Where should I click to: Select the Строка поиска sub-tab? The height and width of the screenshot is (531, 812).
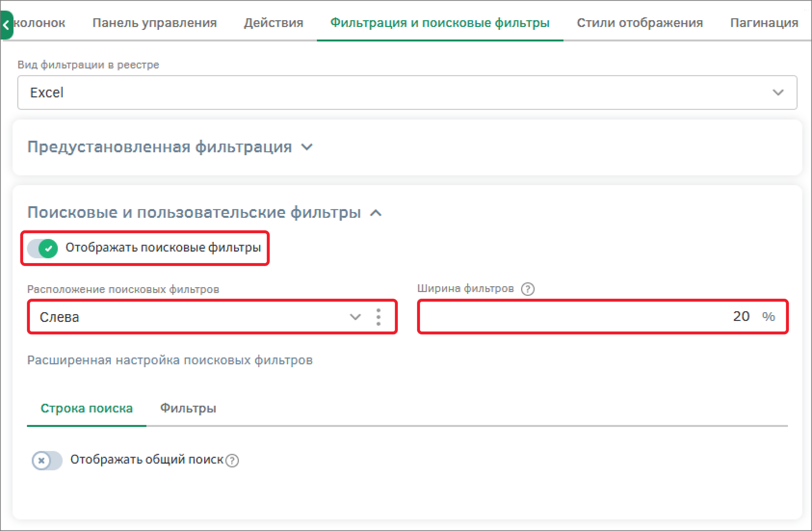[x=87, y=409]
